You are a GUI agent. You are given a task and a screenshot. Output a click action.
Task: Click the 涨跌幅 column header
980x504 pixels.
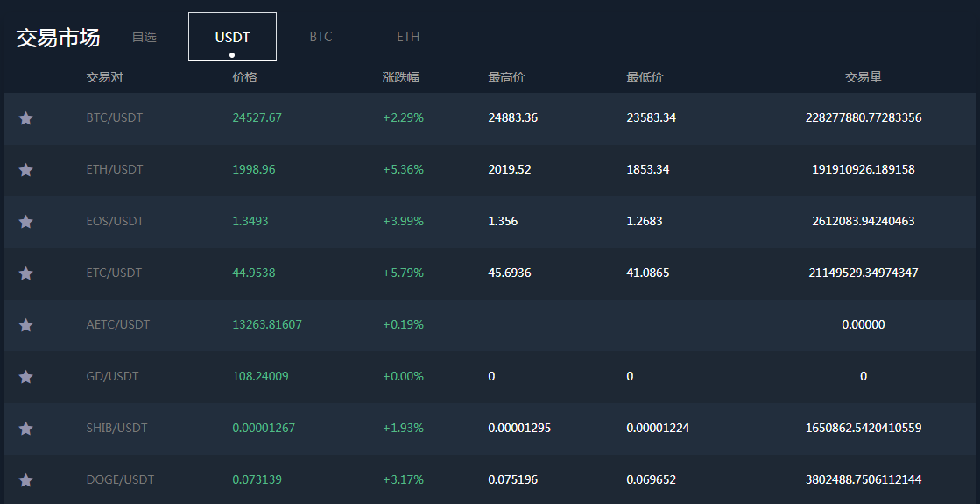click(x=401, y=77)
